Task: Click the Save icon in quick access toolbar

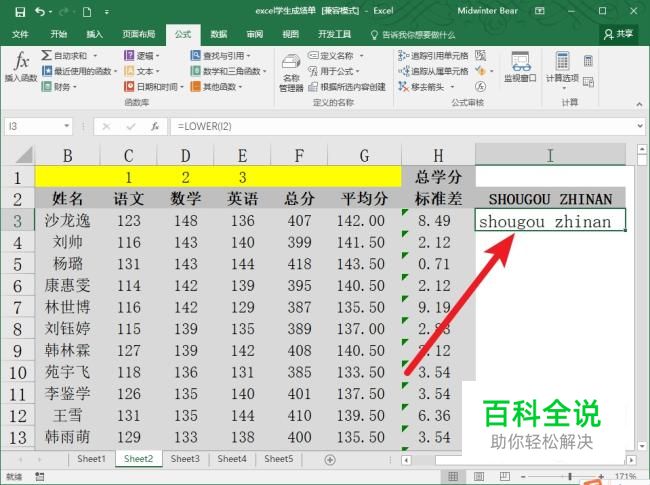Action: pyautogui.click(x=16, y=12)
